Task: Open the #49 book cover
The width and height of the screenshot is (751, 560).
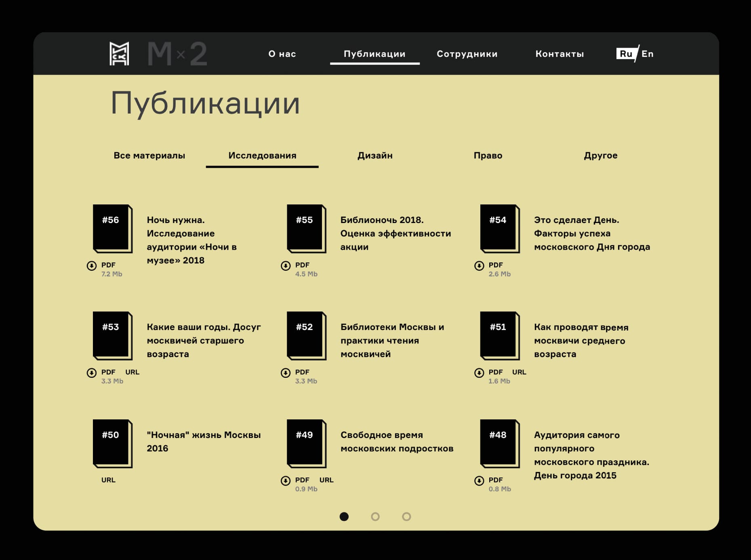Action: (x=307, y=444)
